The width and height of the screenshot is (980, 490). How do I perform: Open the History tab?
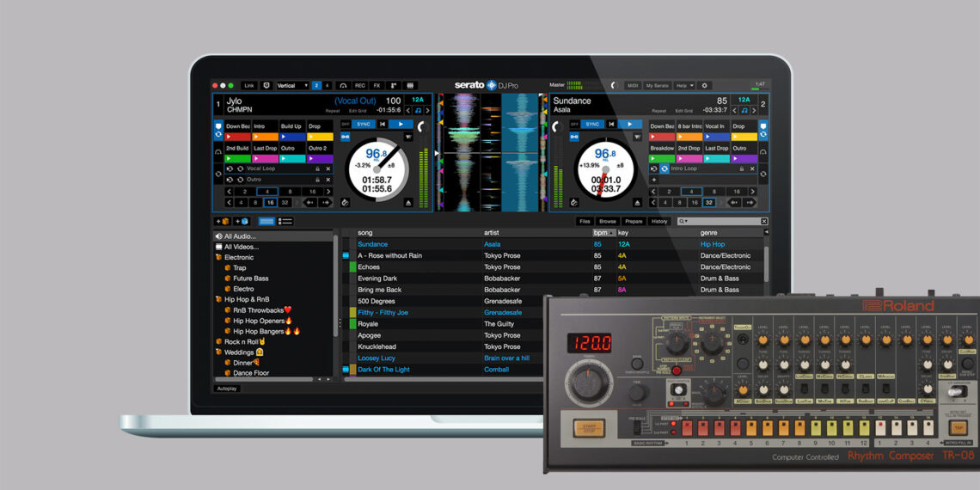[x=659, y=221]
